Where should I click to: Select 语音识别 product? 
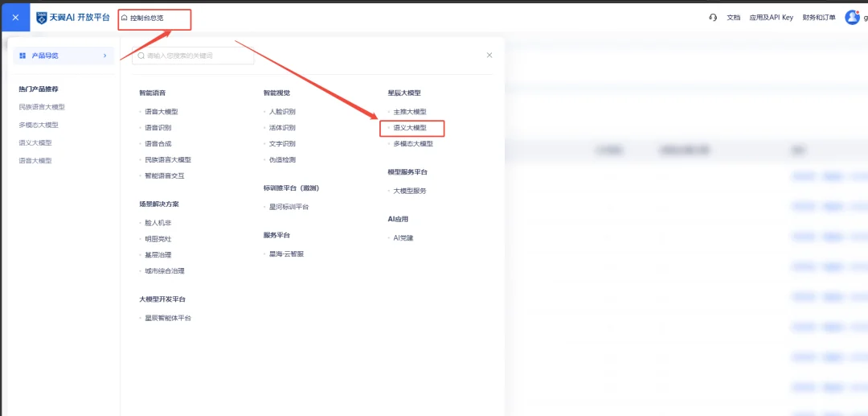[x=158, y=127]
